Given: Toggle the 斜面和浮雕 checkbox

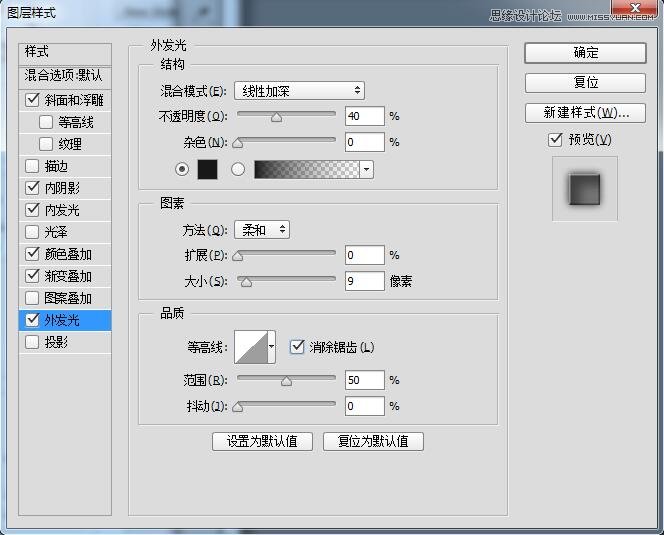Looking at the screenshot, I should (x=32, y=100).
